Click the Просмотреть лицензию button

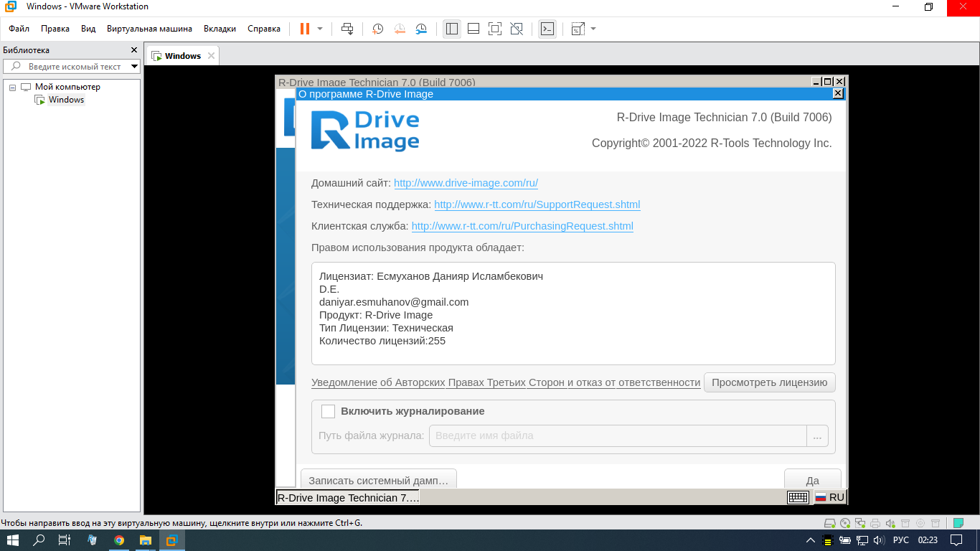769,382
